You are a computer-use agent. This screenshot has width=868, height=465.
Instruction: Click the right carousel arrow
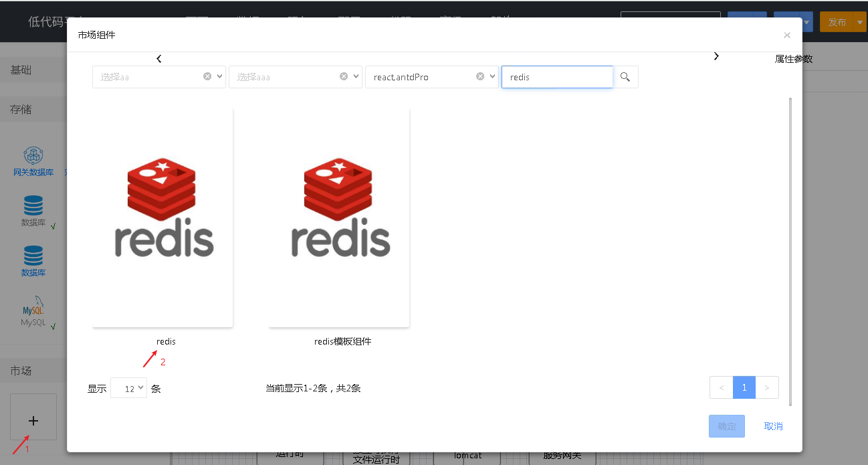[x=716, y=56]
